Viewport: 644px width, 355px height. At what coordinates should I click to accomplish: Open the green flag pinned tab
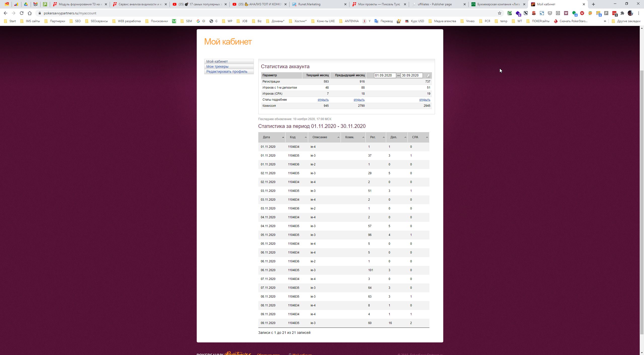click(x=45, y=4)
